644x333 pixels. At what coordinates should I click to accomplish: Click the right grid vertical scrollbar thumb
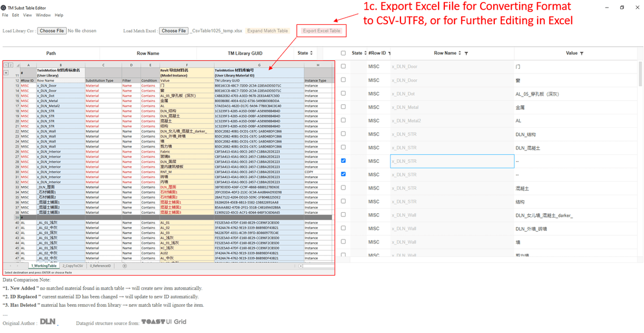641,75
